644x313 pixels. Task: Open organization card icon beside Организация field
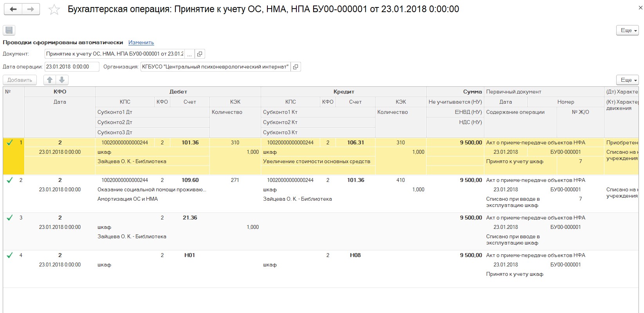(296, 67)
